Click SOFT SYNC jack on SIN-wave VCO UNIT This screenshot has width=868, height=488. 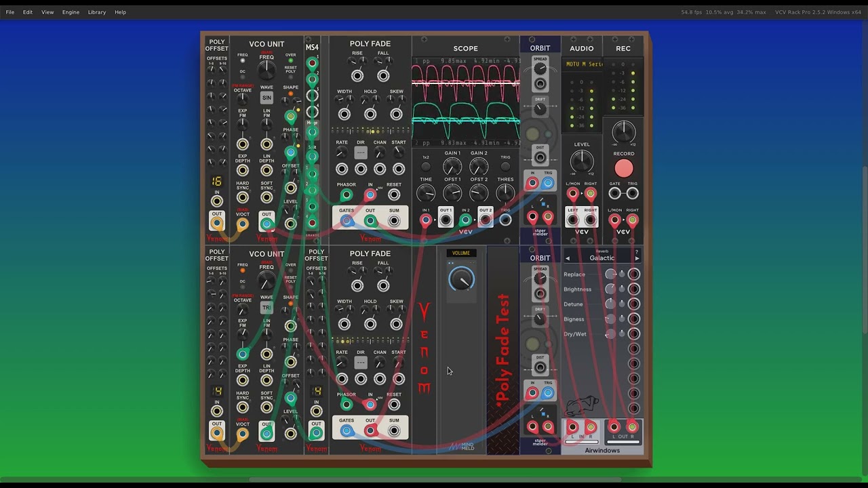267,197
